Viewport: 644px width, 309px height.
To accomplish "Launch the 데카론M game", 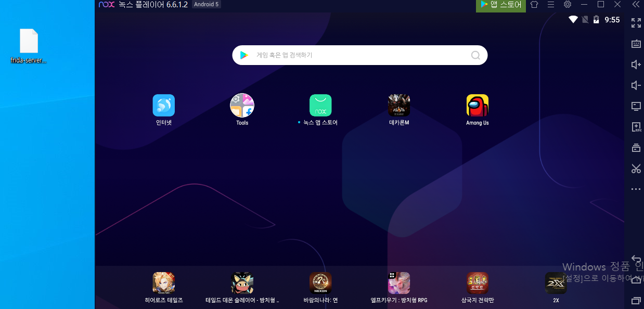I will 399,105.
